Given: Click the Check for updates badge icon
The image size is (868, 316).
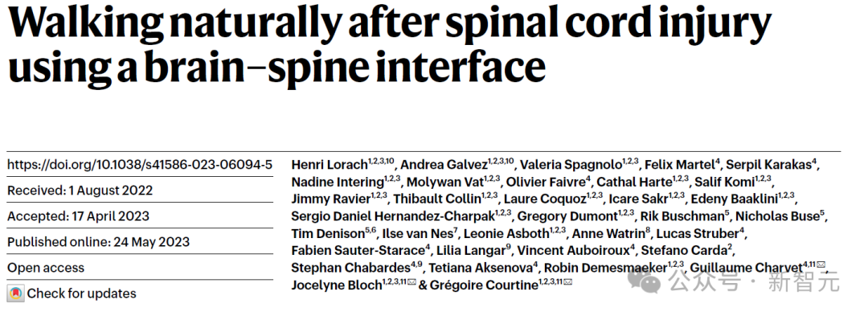Looking at the screenshot, I should point(15,293).
